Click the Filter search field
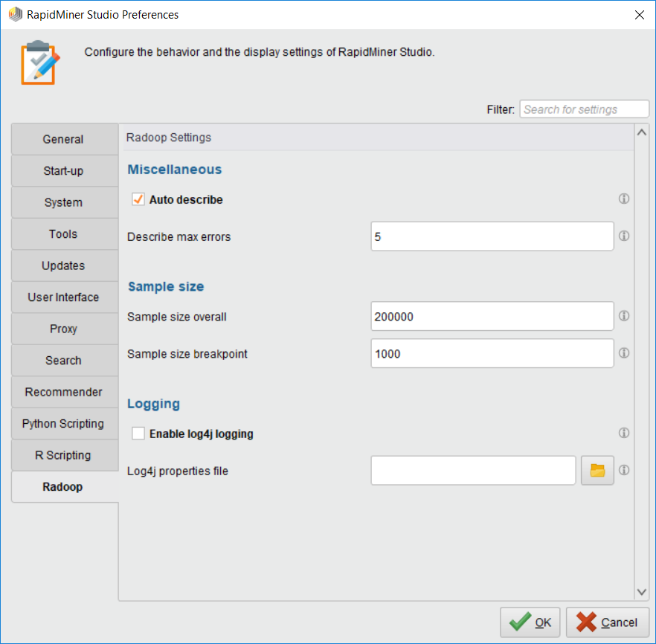 (x=584, y=109)
